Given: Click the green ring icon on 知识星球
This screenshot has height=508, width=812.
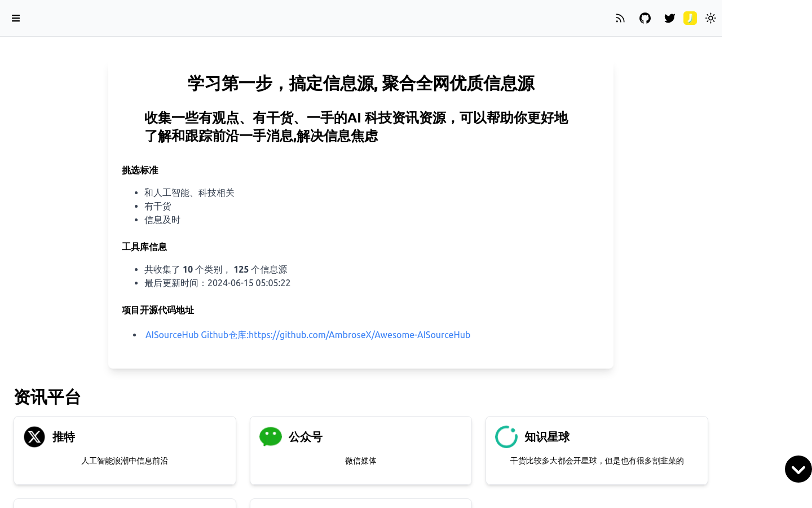Looking at the screenshot, I should (506, 437).
